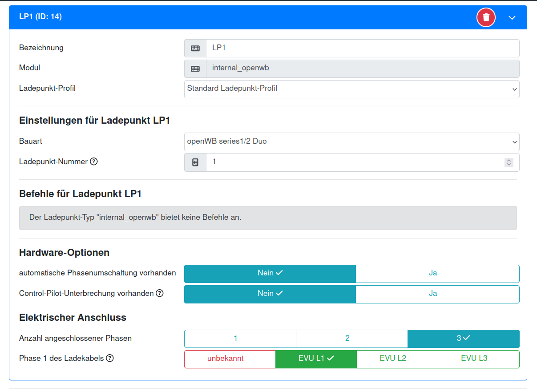Click the Bezeichnung label
This screenshot has height=392, width=537.
pyautogui.click(x=41, y=48)
